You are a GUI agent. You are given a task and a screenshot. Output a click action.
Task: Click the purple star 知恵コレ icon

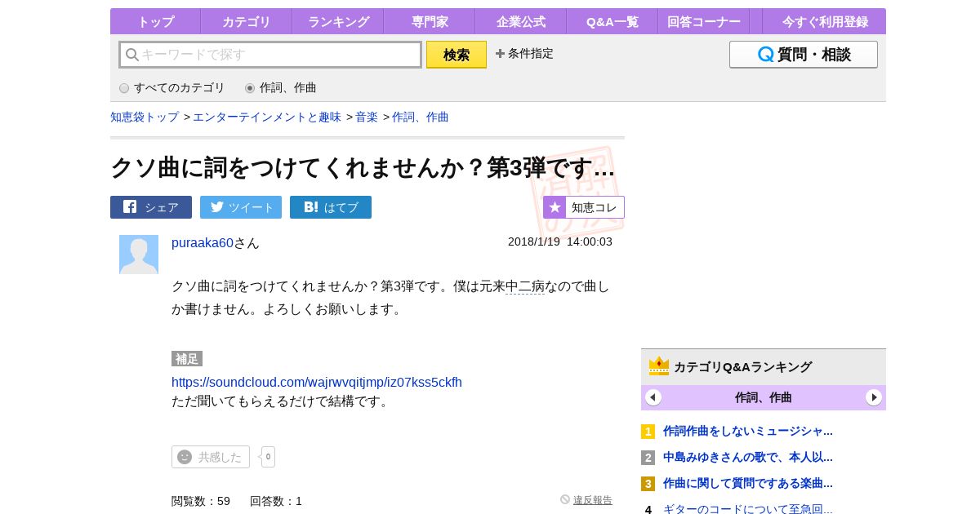point(555,207)
